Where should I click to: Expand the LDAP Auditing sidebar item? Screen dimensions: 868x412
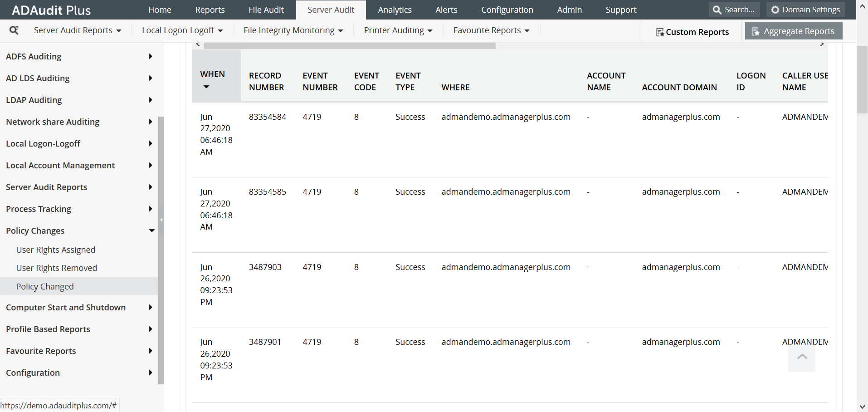point(150,100)
